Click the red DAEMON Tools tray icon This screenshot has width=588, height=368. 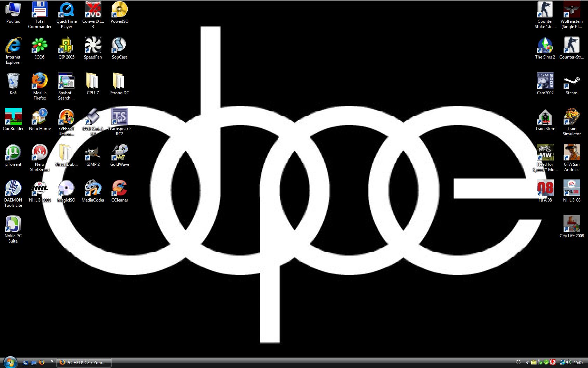tap(553, 363)
